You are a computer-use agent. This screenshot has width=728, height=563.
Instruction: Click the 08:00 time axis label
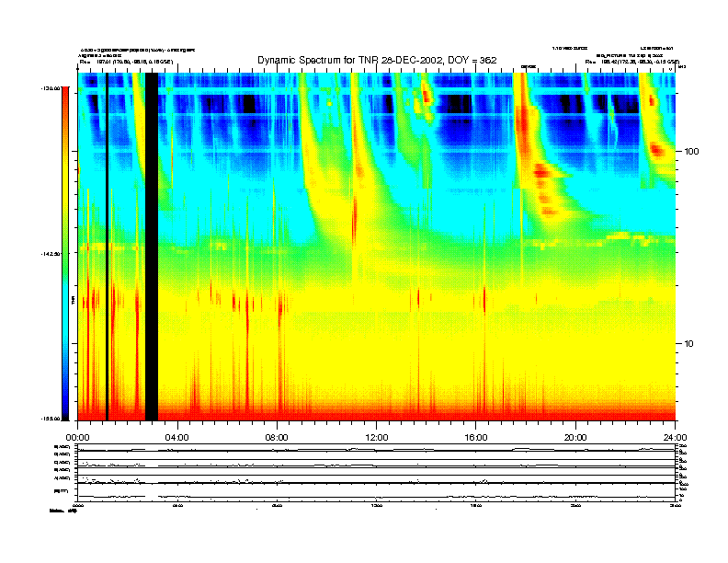tap(278, 438)
